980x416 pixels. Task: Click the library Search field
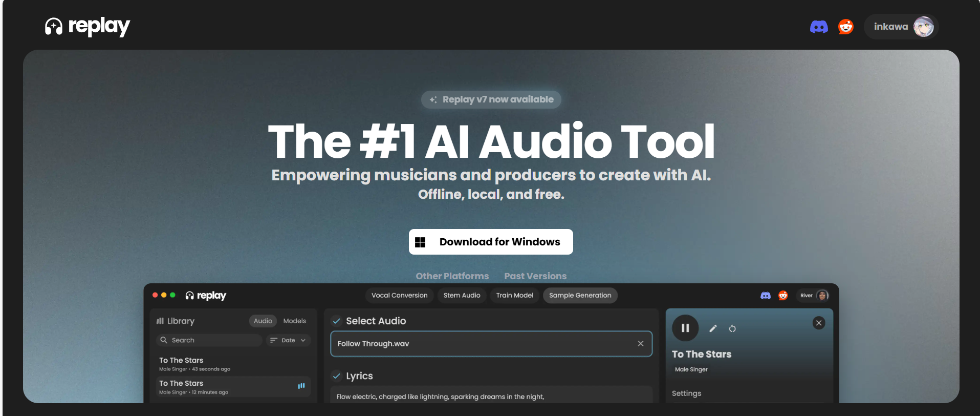[209, 340]
